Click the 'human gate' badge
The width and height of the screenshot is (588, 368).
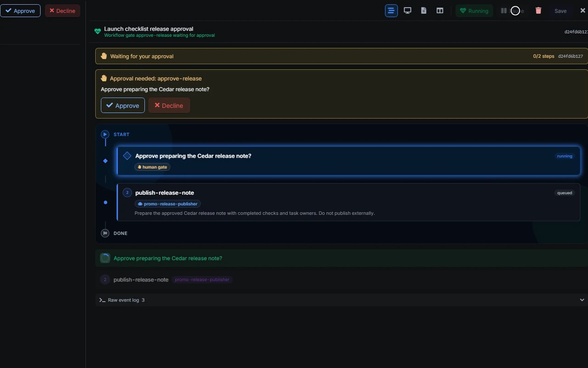tap(153, 167)
